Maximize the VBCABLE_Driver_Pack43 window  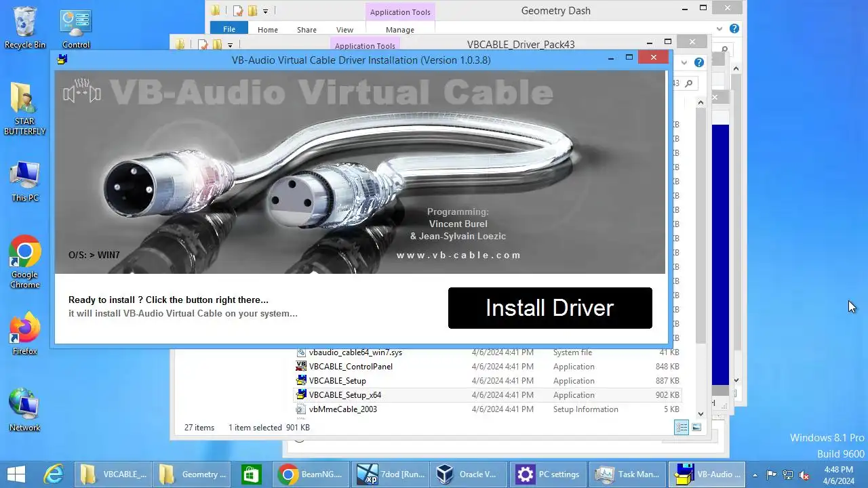click(x=668, y=42)
